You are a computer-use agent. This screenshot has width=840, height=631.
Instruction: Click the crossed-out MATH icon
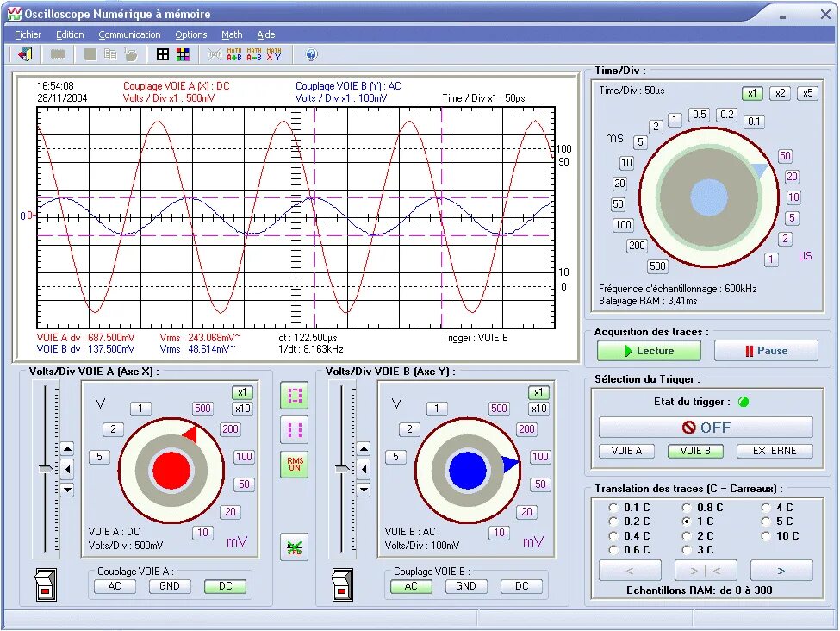pos(215,54)
